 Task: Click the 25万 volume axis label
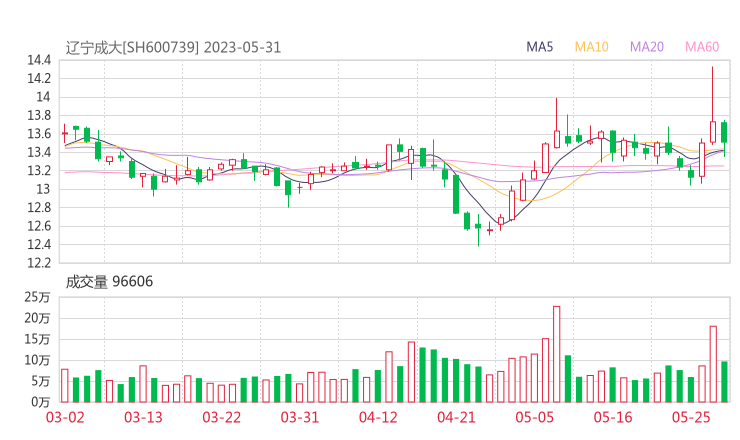[x=37, y=297]
